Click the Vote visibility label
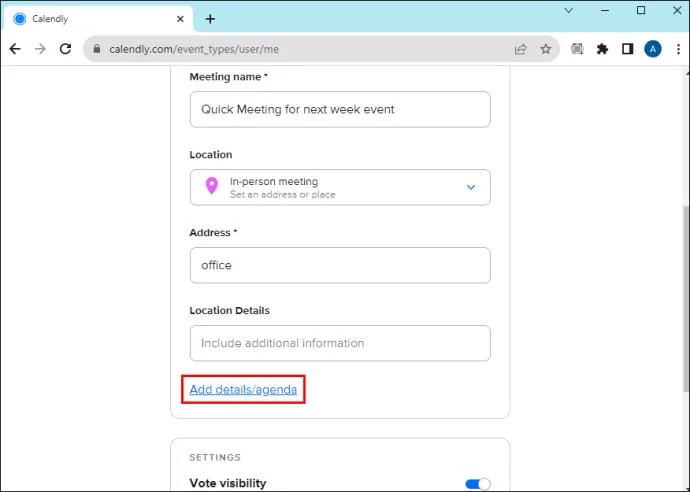Viewport: 690px width, 492px height. tap(228, 483)
